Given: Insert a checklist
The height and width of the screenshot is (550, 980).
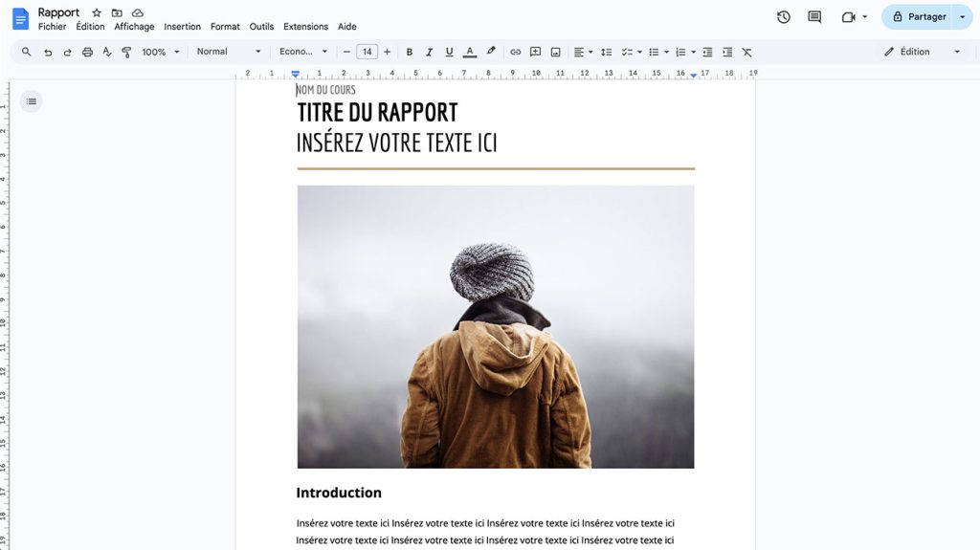Looking at the screenshot, I should coord(627,52).
